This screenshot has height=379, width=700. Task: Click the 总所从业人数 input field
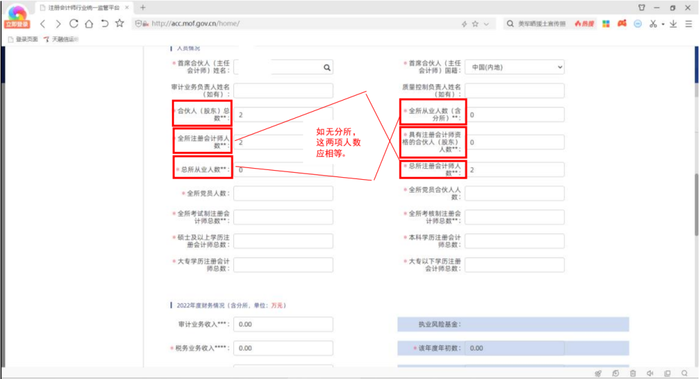283,170
